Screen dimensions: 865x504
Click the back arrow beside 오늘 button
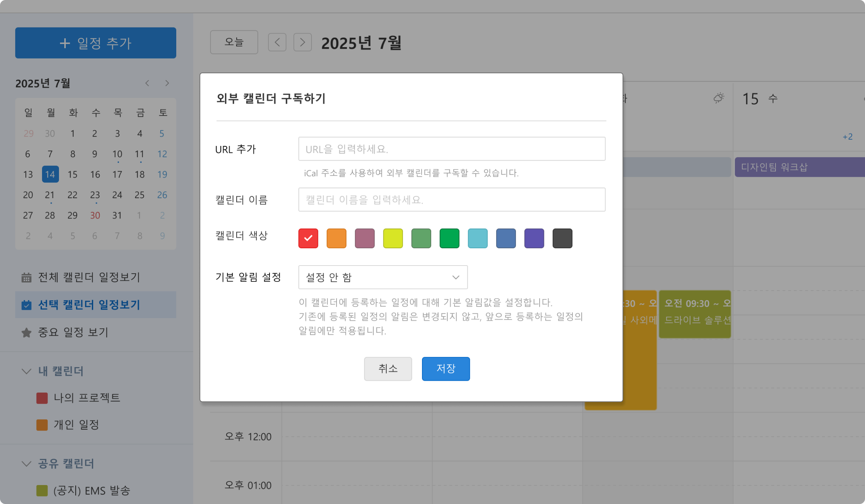click(277, 42)
